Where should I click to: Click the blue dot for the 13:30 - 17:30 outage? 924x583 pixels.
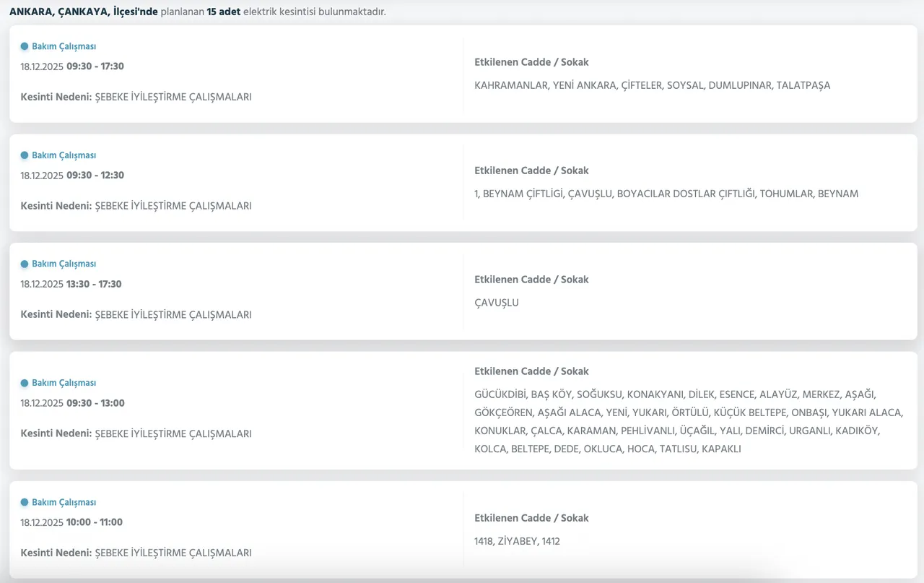[x=25, y=264]
